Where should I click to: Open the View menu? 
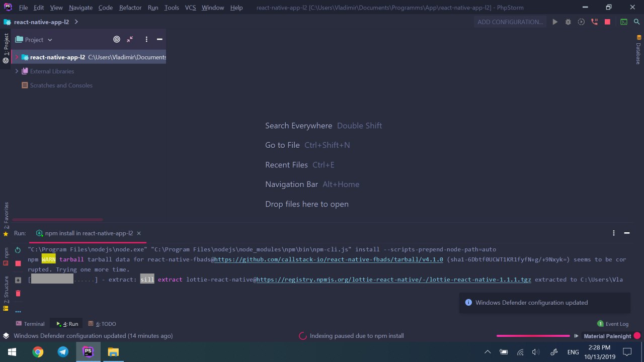56,8
